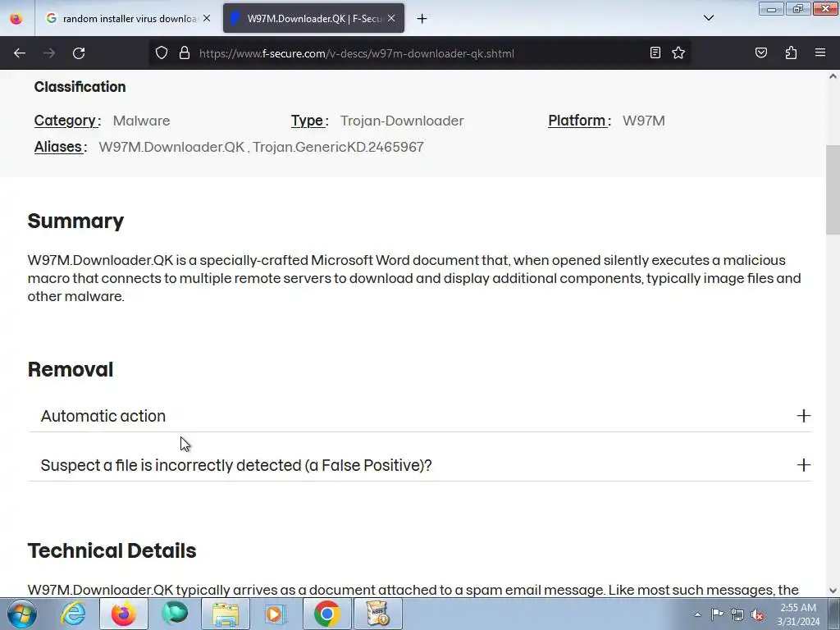Image resolution: width=840 pixels, height=630 pixels.
Task: Select alias text Trojan.GenericKD.2465967
Action: pyautogui.click(x=338, y=147)
